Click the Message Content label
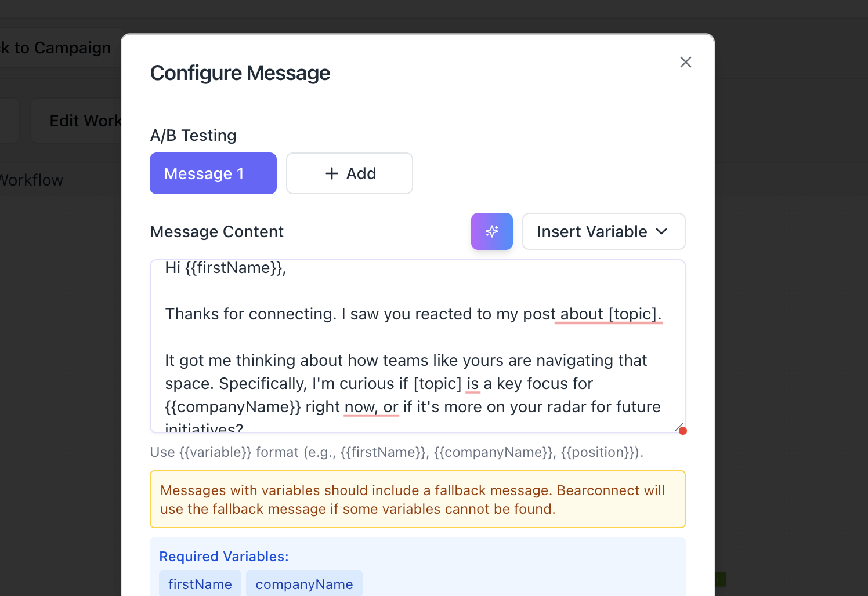 tap(216, 231)
